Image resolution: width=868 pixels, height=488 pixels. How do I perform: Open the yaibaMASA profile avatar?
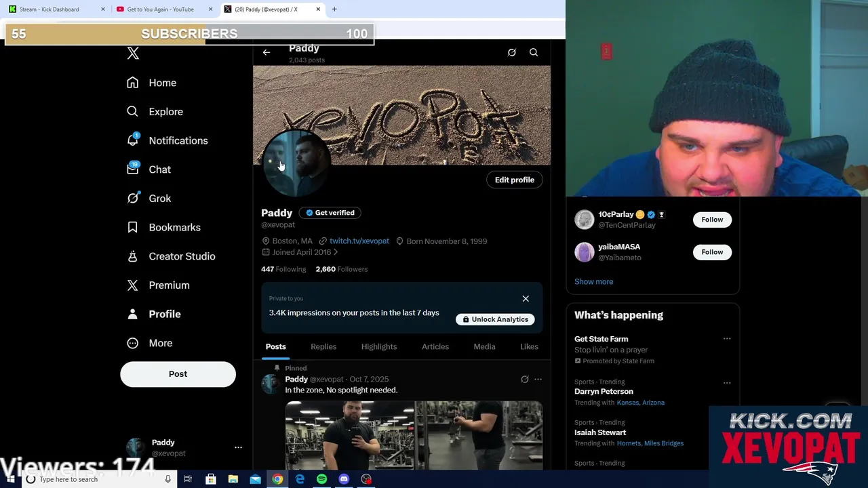tap(585, 252)
